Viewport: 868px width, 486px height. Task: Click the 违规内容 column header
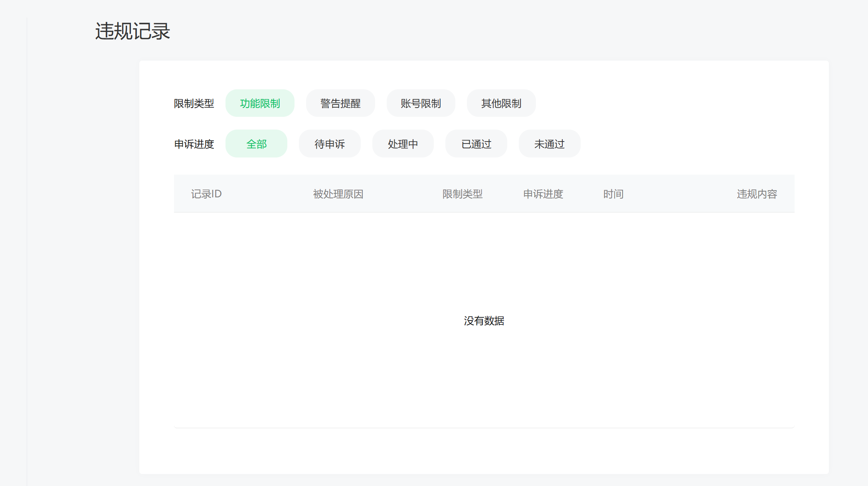click(757, 194)
